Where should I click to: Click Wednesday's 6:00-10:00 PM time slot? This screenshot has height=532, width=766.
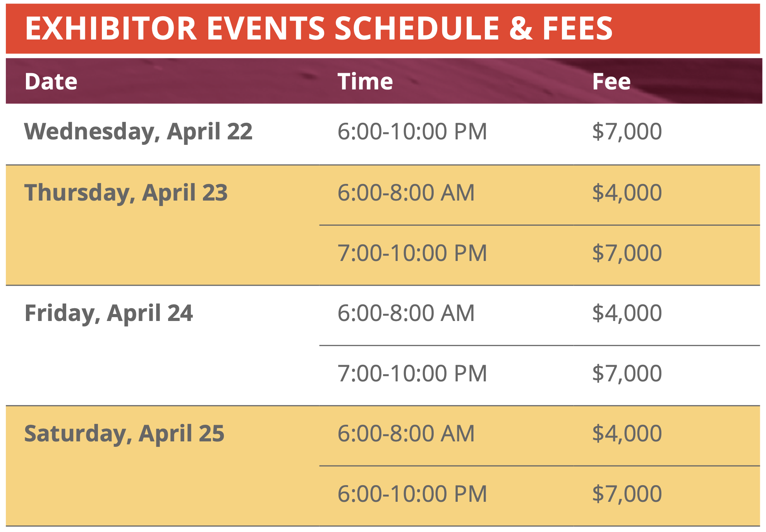[x=412, y=132]
